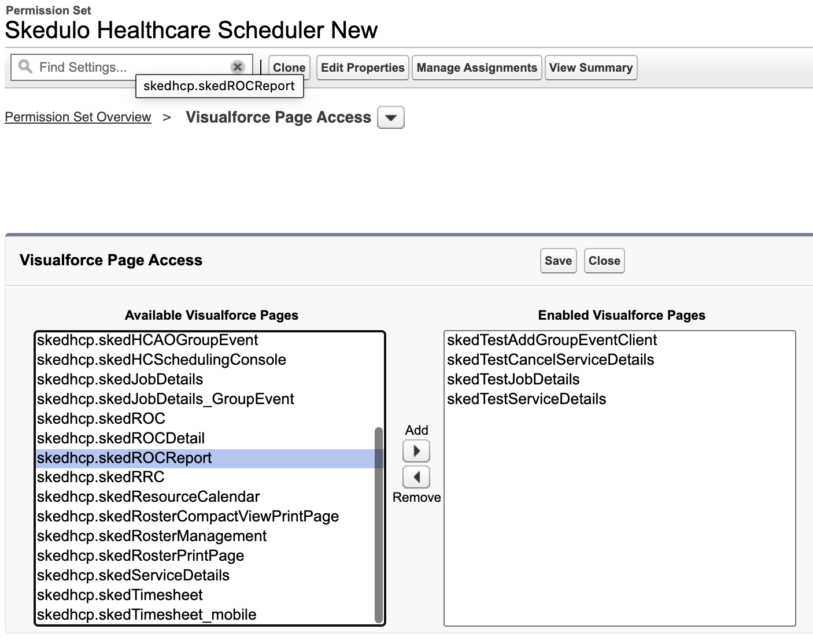Click View Summary button
813x644 pixels.
click(591, 68)
